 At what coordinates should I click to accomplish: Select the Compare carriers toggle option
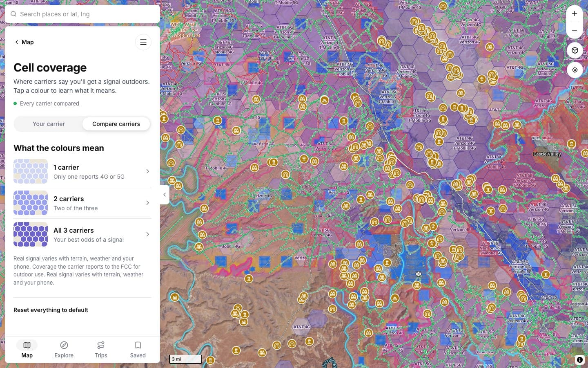point(116,124)
